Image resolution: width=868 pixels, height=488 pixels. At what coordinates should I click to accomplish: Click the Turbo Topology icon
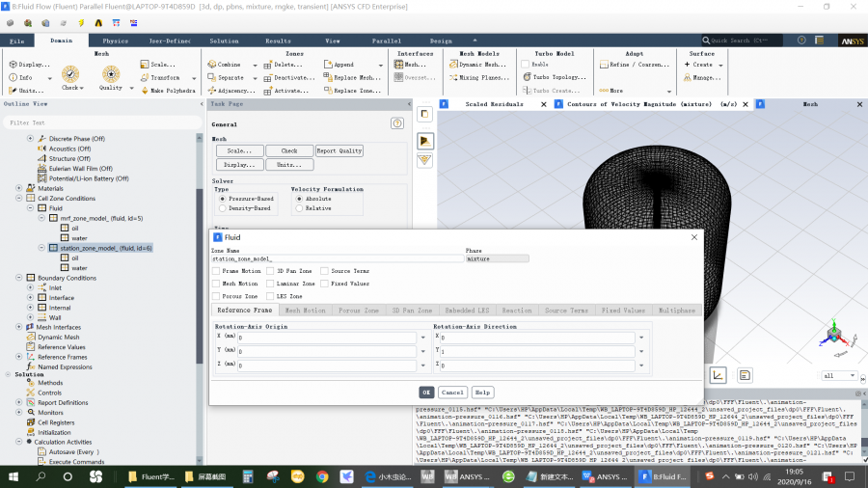[x=527, y=77]
